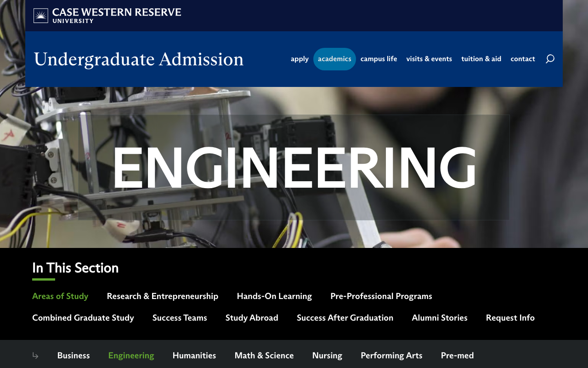Open Math & Science sub-navigation item
Screen dimensions: 588x368
pyautogui.click(x=264, y=356)
